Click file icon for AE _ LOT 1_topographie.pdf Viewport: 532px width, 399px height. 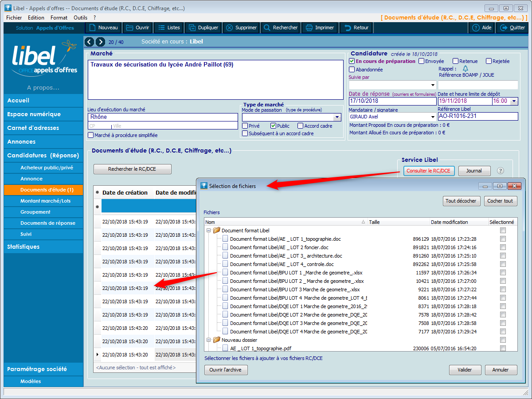pos(225,348)
